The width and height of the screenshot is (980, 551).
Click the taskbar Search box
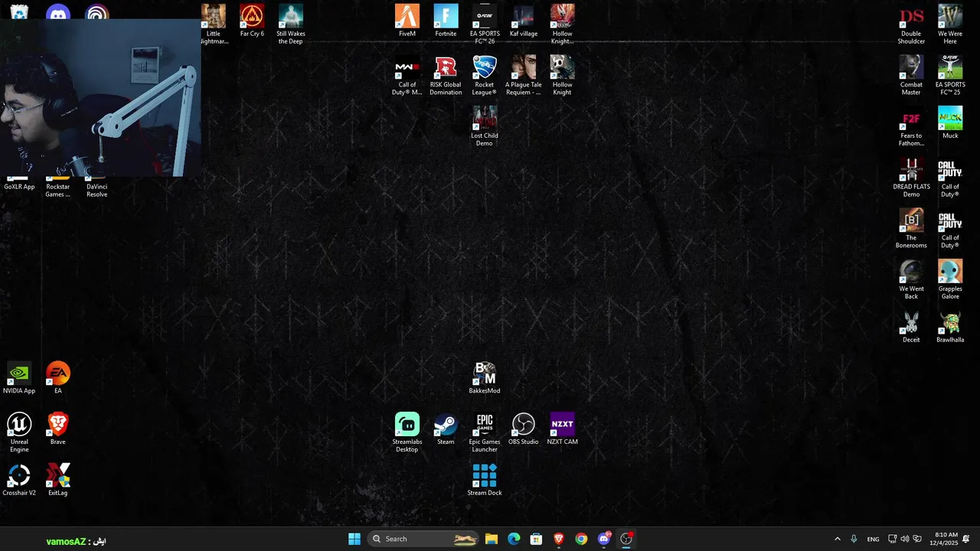pyautogui.click(x=423, y=539)
